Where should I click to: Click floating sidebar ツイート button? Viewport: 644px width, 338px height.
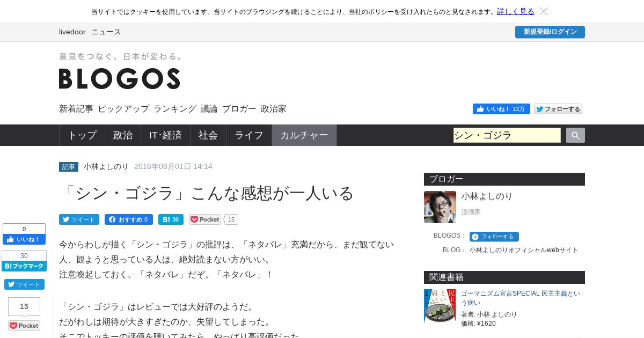pyautogui.click(x=24, y=284)
